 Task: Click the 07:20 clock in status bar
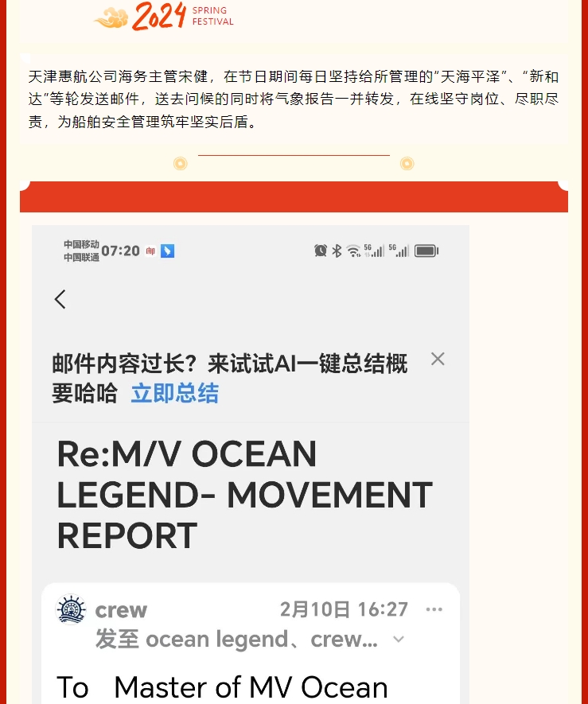[x=120, y=251]
